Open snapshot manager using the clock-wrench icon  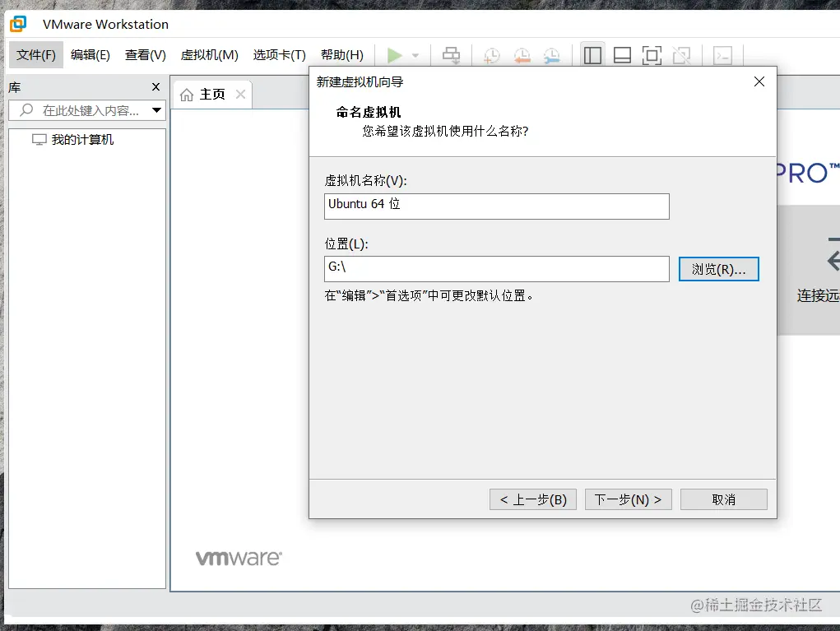[551, 56]
